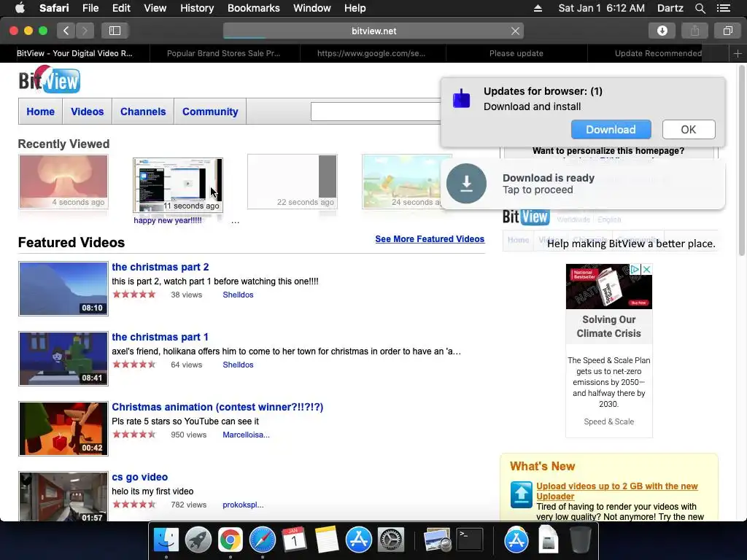
Task: Open 'happy new year!!!!!' recently viewed link
Action: coord(168,220)
